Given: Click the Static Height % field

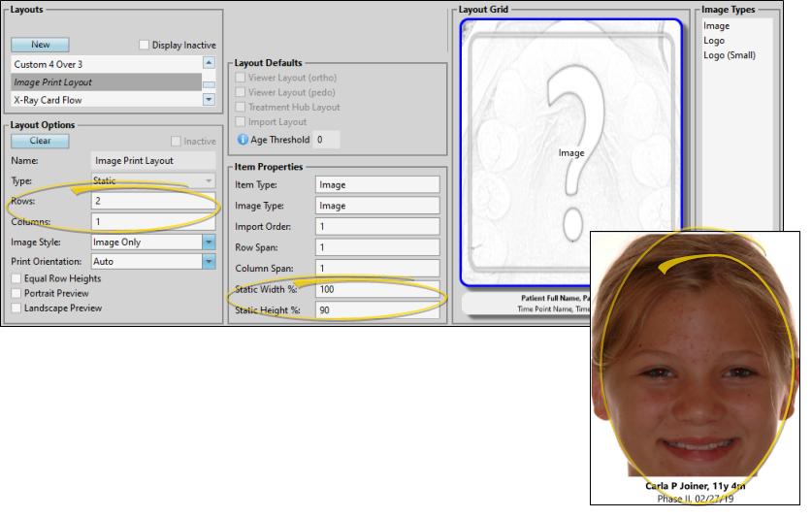Looking at the screenshot, I should [377, 310].
